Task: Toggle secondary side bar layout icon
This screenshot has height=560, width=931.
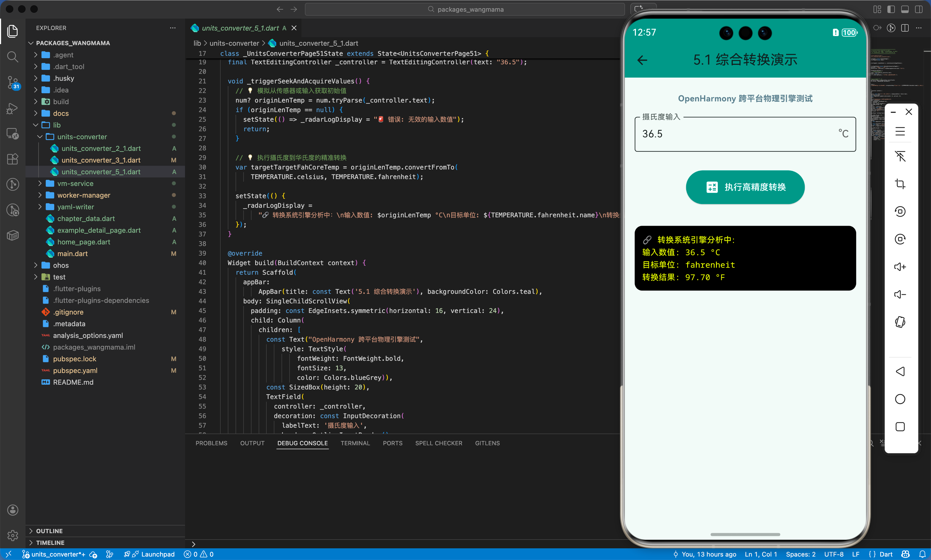Action: tap(919, 10)
